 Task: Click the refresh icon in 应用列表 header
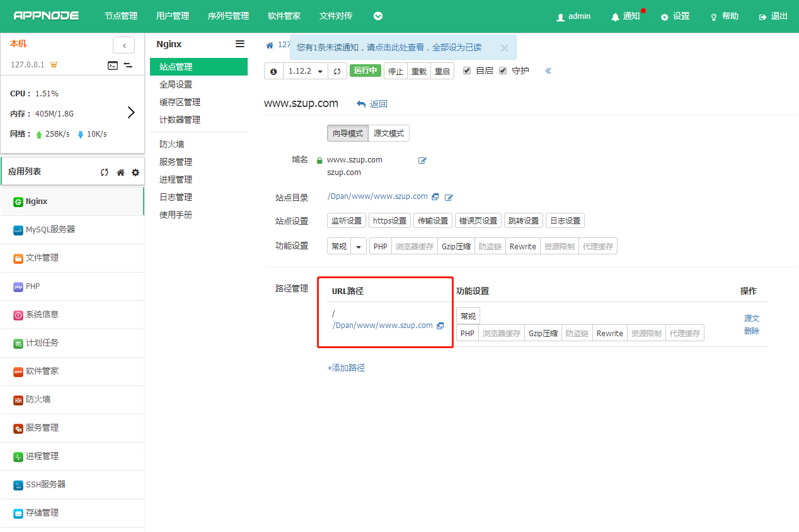[x=105, y=173]
